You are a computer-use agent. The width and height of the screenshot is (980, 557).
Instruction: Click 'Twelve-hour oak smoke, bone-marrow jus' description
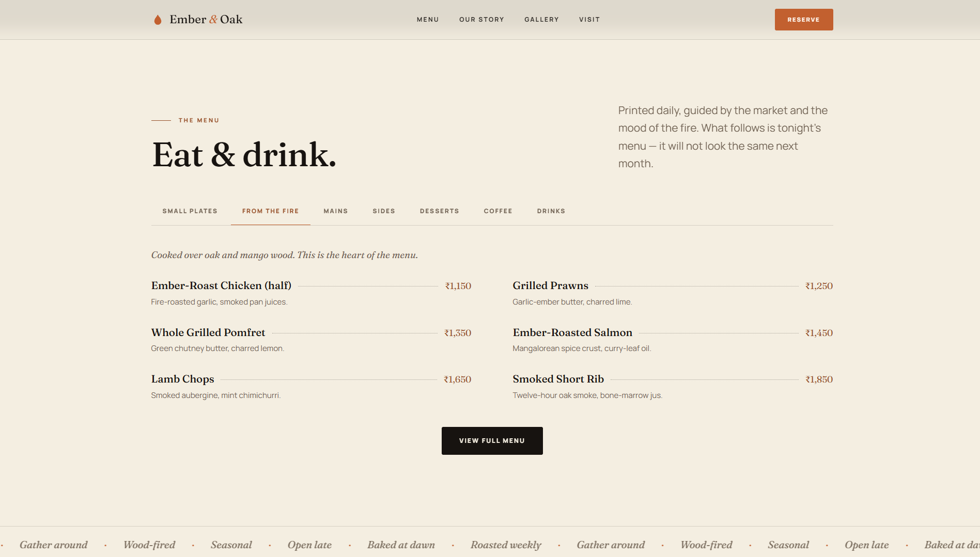[587, 395]
